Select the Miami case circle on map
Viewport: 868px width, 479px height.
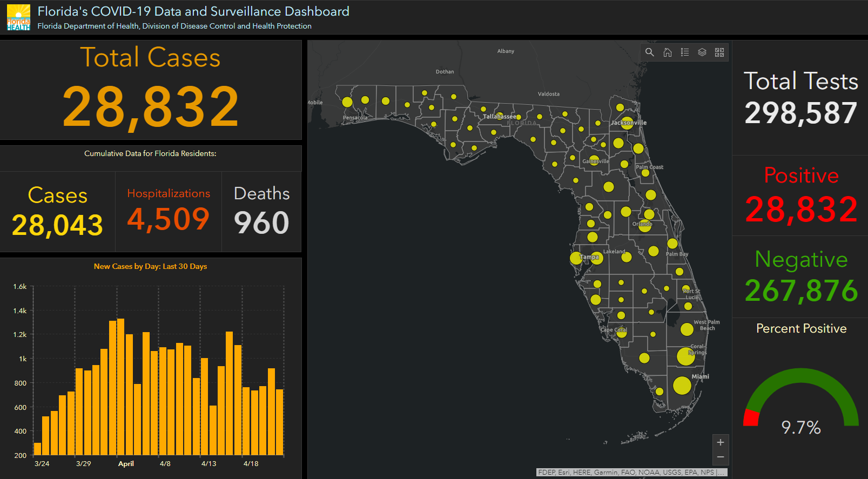(682, 386)
